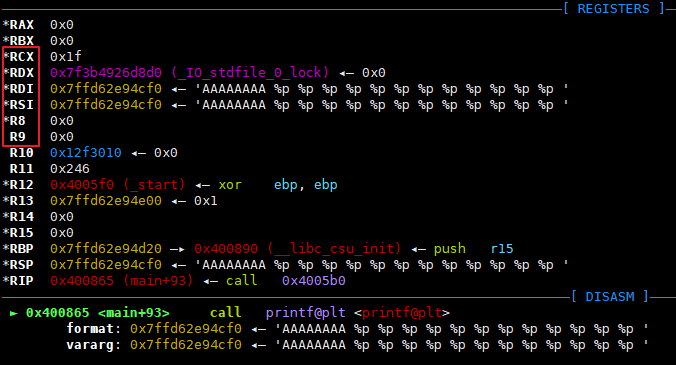Screen dimensions: 676x365
Task: Select the R15 register label
Action: 22,233
